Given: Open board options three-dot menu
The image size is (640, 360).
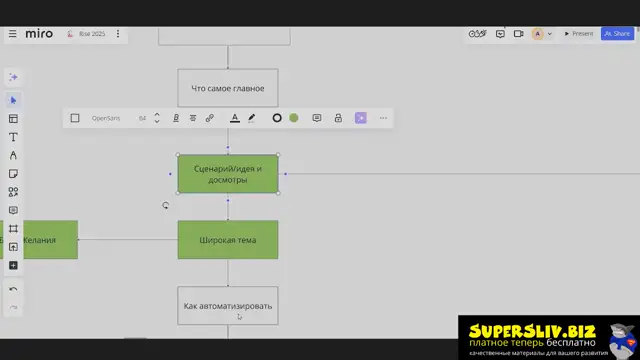Looking at the screenshot, I should 118,33.
